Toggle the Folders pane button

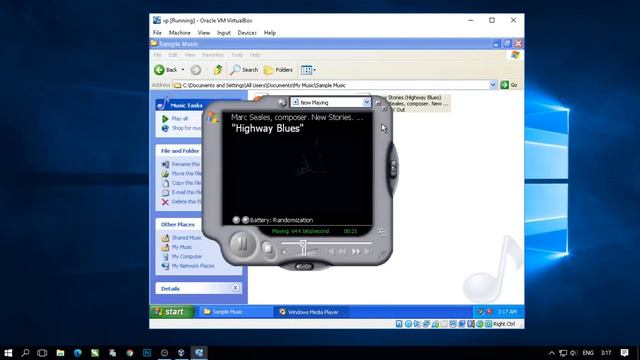point(278,70)
